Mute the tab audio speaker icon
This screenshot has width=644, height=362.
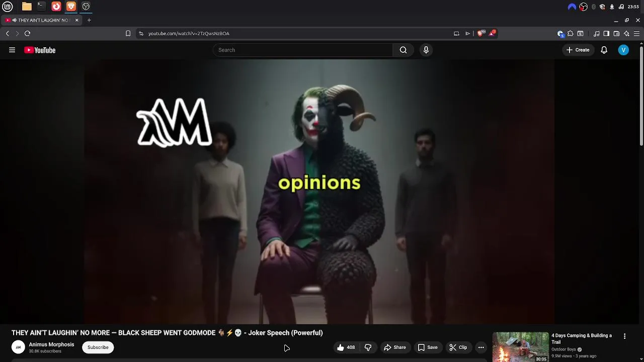(x=15, y=20)
